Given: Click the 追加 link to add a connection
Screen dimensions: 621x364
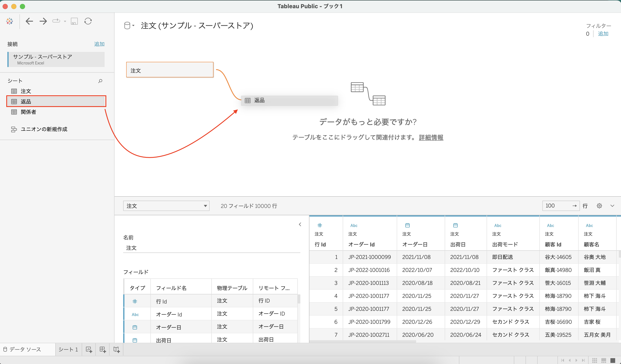Looking at the screenshot, I should coord(99,44).
